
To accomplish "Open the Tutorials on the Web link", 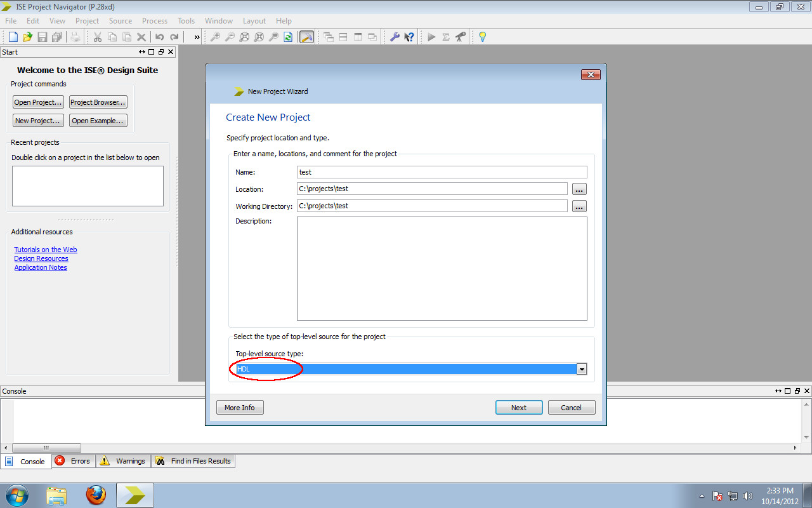I will [46, 250].
